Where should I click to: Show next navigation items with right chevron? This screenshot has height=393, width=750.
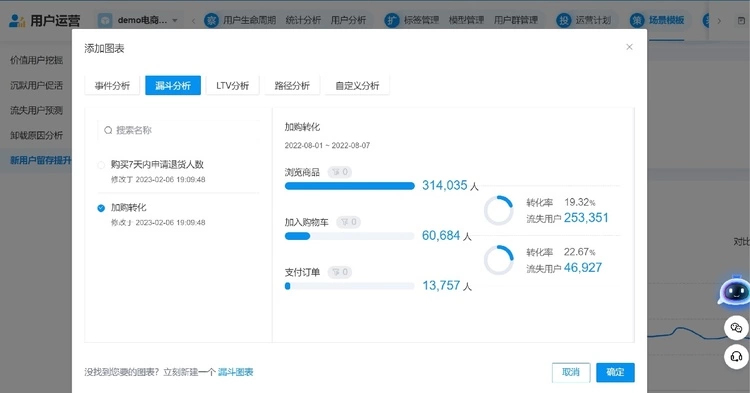pyautogui.click(x=719, y=21)
